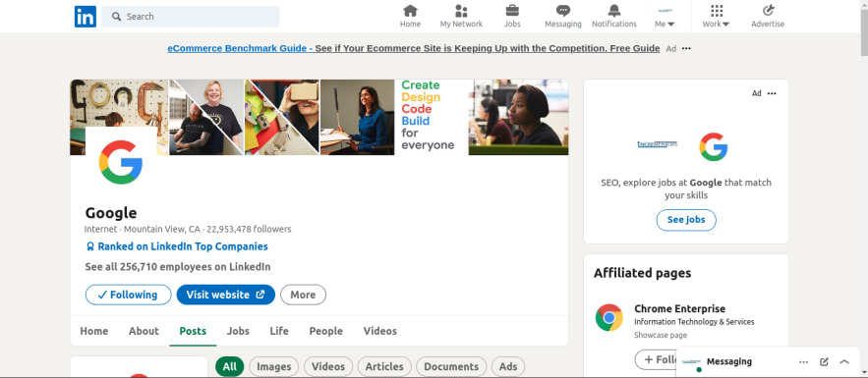Viewport: 868px width, 378px height.
Task: Switch to the About tab
Action: click(x=144, y=331)
